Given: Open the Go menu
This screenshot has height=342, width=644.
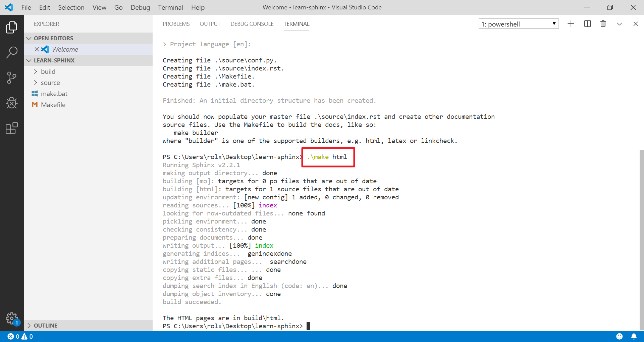Looking at the screenshot, I should [x=118, y=7].
